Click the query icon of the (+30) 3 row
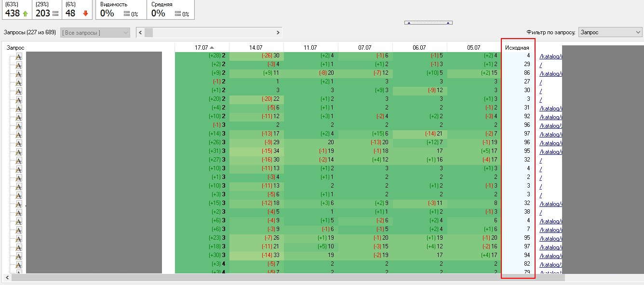 (x=19, y=256)
